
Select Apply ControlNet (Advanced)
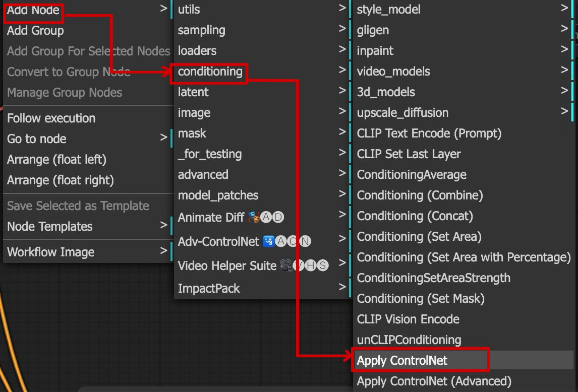click(433, 381)
